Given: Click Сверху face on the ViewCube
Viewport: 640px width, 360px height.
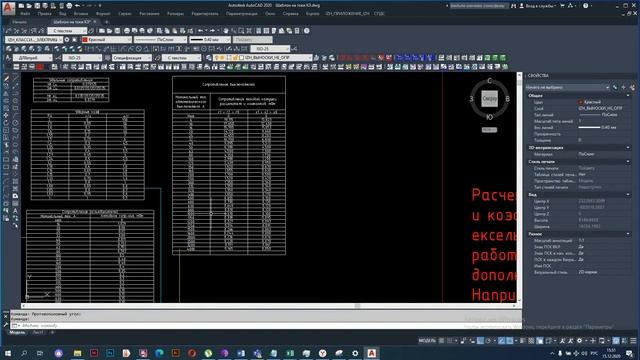Looking at the screenshot, I should 489,99.
